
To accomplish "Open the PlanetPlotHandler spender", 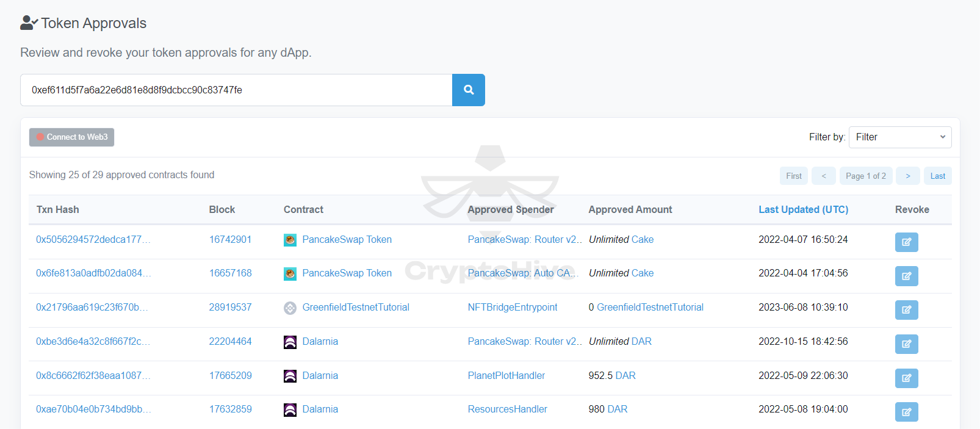I will pos(506,375).
